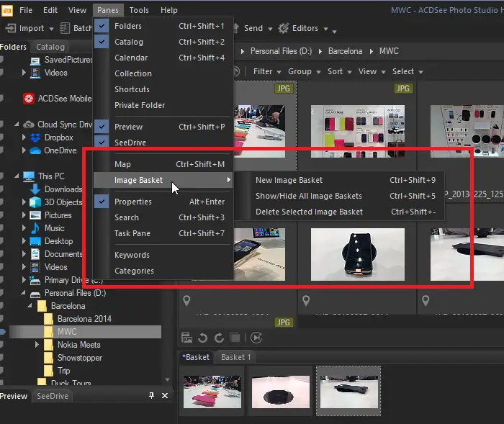Open the Map pane from menu
Screen dimensions: 504x424
click(163, 164)
